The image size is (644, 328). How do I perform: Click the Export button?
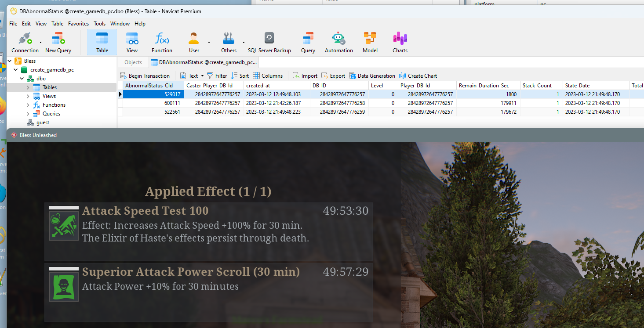pyautogui.click(x=333, y=76)
